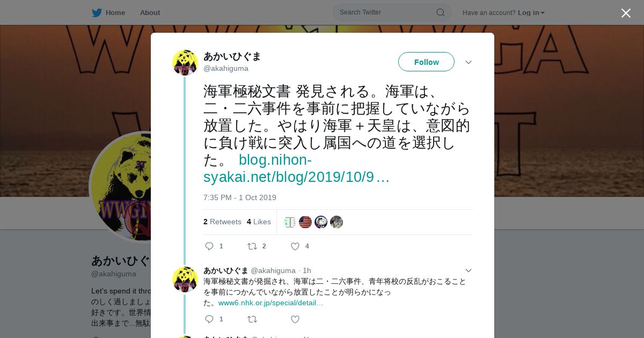
Task: Close the tweet overlay with the X
Action: [x=626, y=13]
